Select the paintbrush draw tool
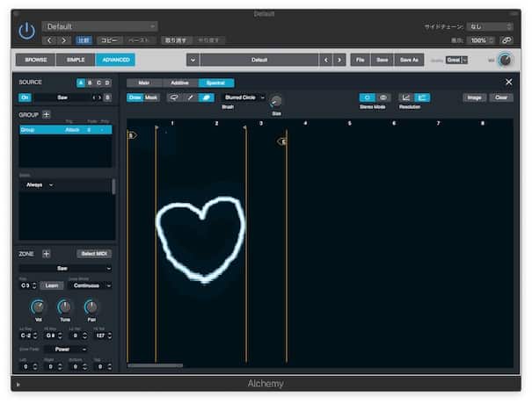Screen dimensions: 532x404 coord(189,97)
